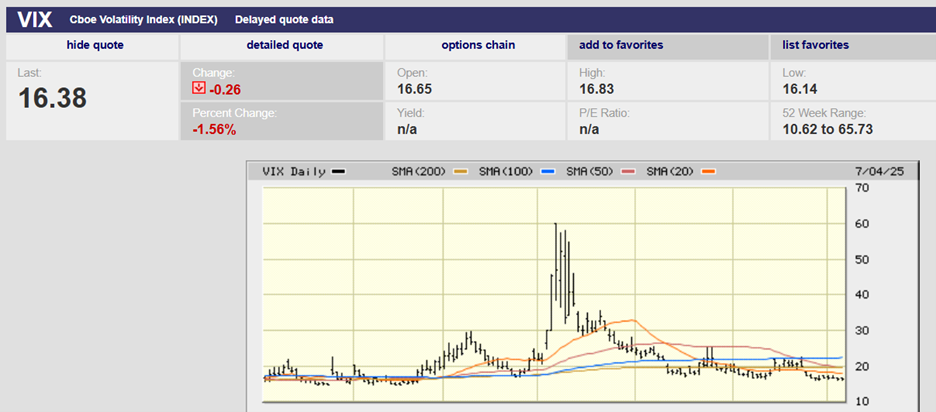Screen dimensions: 936x412
Task: Click the Delayed quote data label
Action: pyautogui.click(x=284, y=20)
